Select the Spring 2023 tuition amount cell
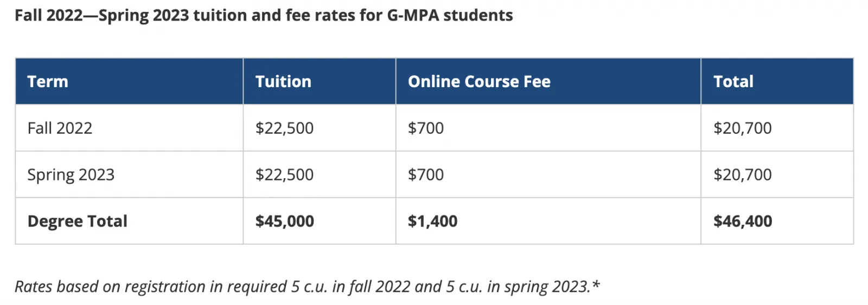The width and height of the screenshot is (868, 305). click(284, 175)
